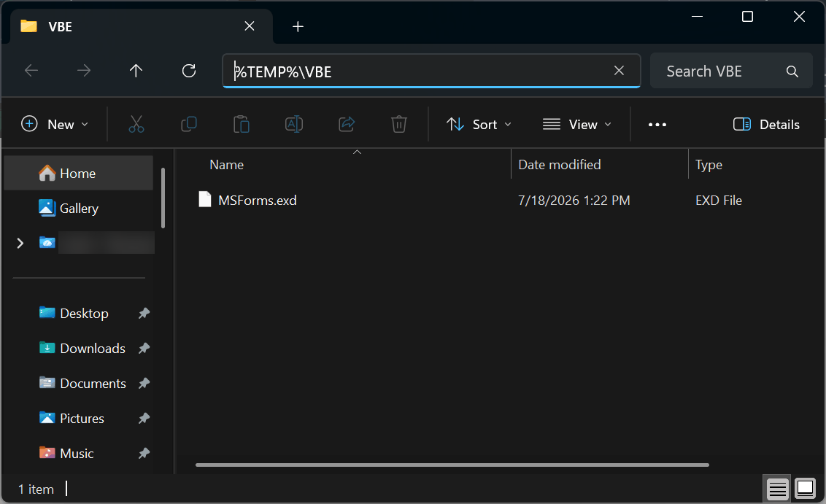Click the Cut scissors icon
Viewport: 826px width, 504px height.
[136, 124]
